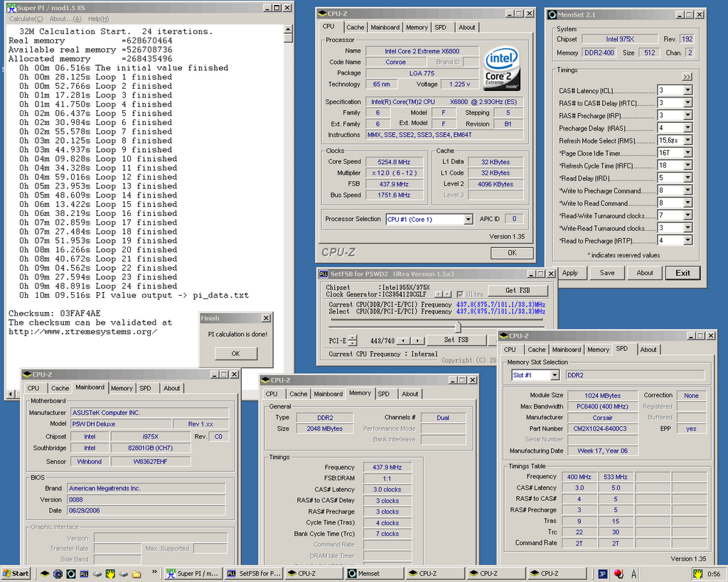Click the chip icon of the CPU-Z Mainboard window

[x=27, y=374]
